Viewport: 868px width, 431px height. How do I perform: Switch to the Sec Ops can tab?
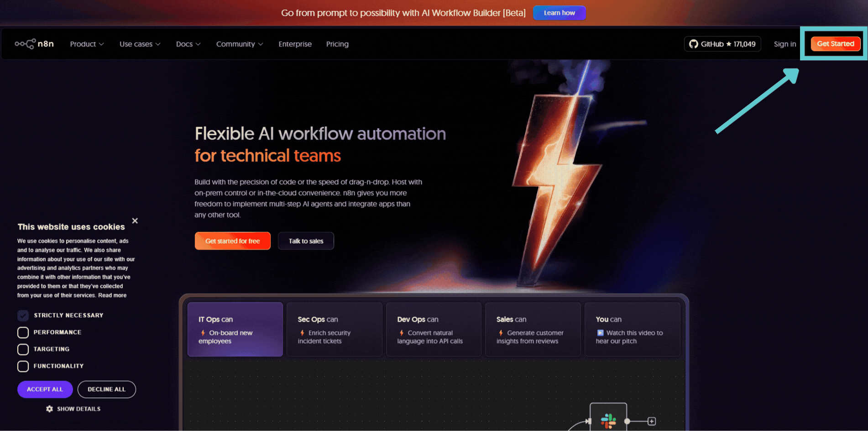(335, 329)
